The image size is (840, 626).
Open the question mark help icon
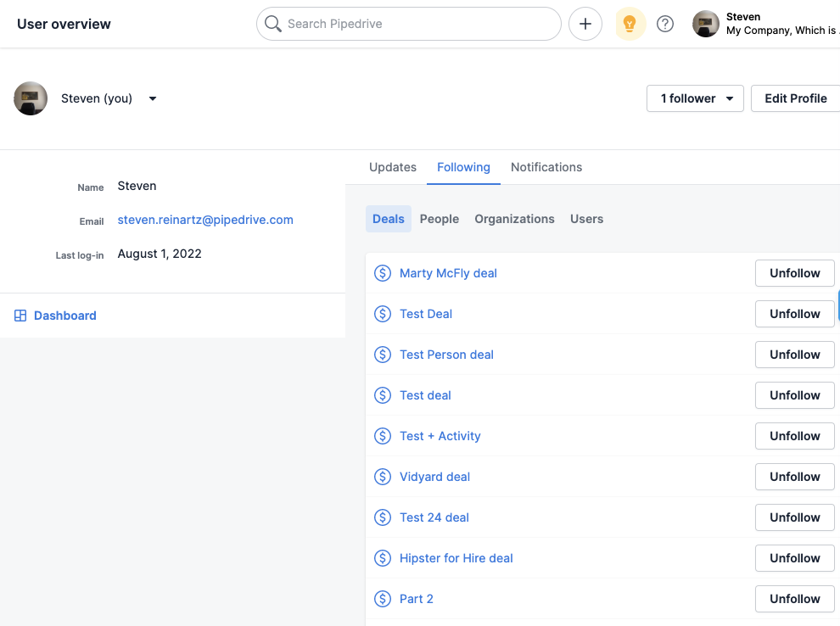pyautogui.click(x=665, y=24)
